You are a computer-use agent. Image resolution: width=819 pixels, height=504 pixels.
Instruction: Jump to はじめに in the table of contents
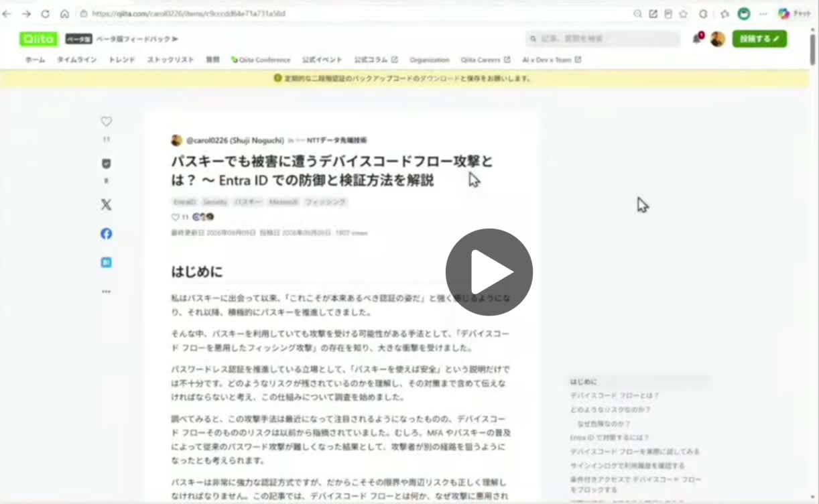583,381
